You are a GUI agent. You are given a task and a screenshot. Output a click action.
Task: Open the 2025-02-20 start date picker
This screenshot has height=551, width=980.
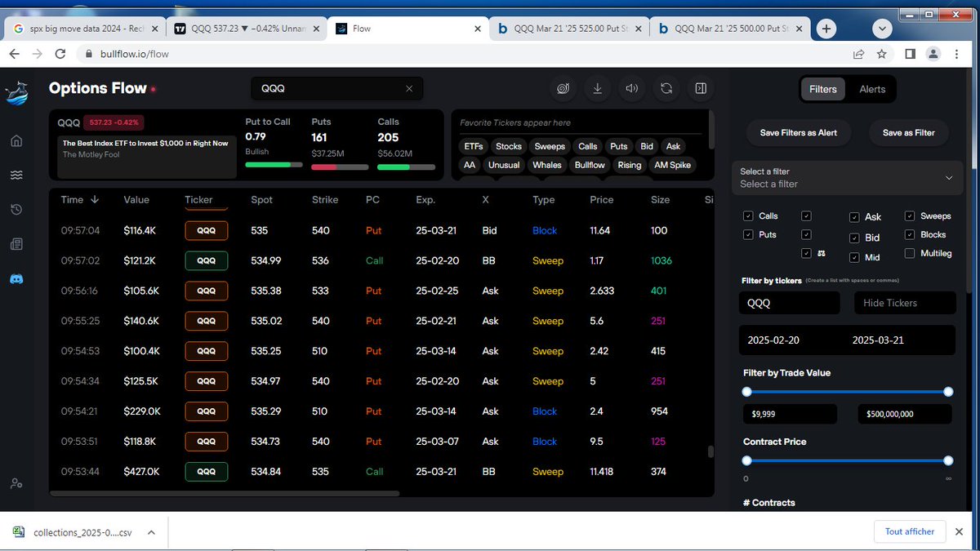tap(773, 340)
